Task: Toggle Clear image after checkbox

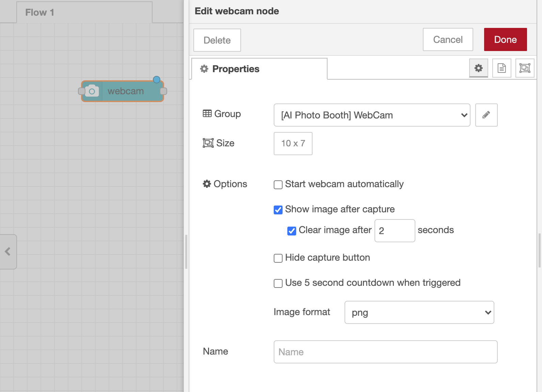Action: tap(292, 231)
